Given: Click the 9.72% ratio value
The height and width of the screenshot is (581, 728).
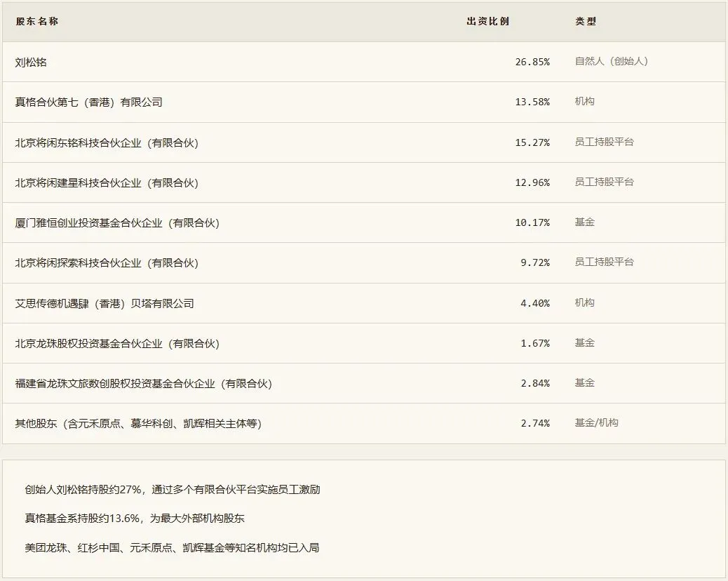Looking at the screenshot, I should (x=535, y=262).
